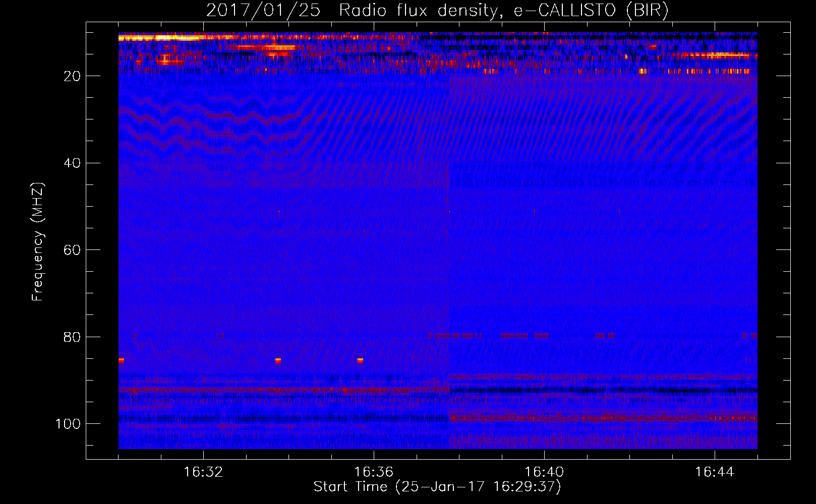This screenshot has width=816, height=504.
Task: Click the 16:40 time axis label
Action: click(544, 472)
